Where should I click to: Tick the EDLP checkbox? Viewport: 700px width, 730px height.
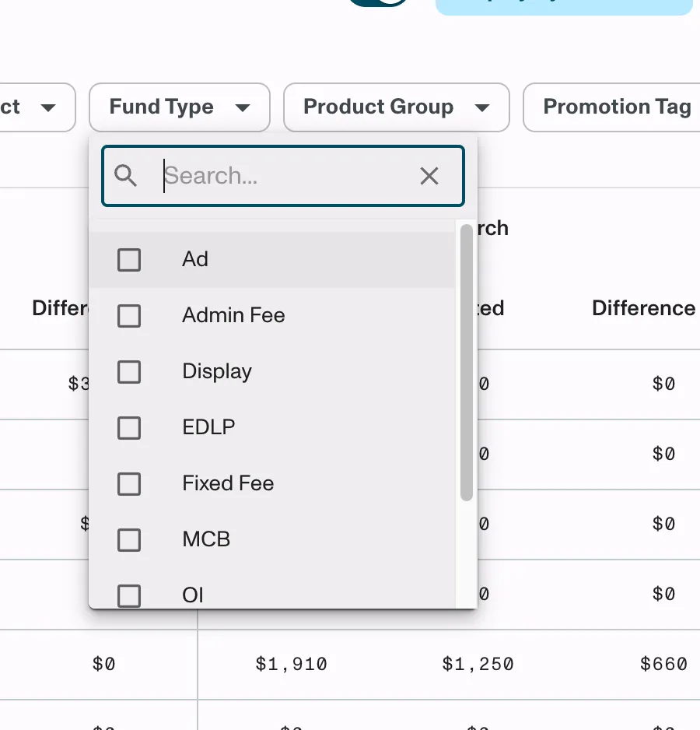pyautogui.click(x=129, y=428)
